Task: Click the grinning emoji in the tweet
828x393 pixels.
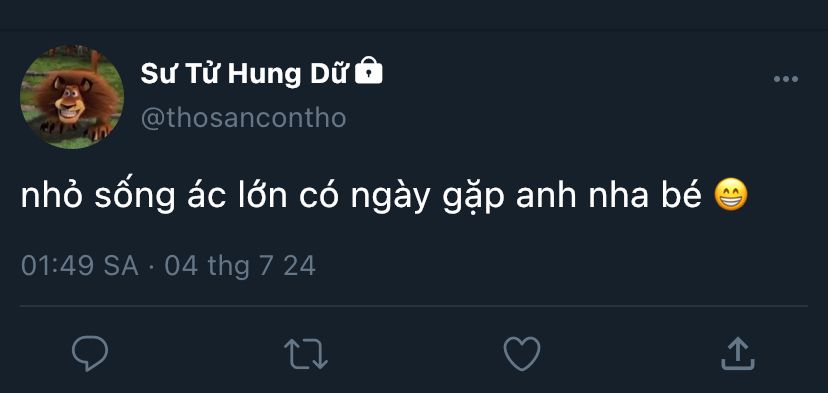Action: click(x=731, y=195)
